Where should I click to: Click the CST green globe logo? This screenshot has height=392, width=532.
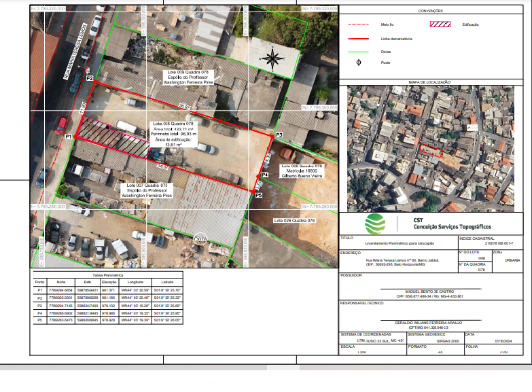pos(375,224)
